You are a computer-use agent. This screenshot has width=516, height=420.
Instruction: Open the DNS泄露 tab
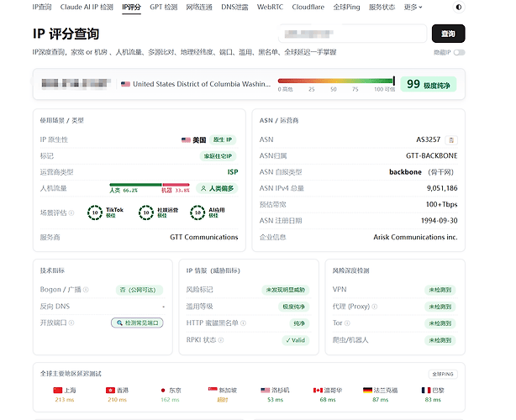coord(234,8)
